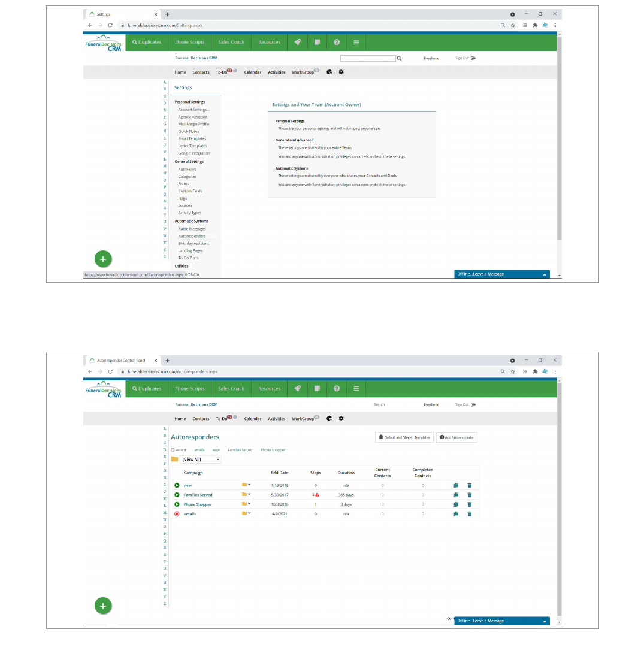Click the clock icon next to Recent
This screenshot has width=644, height=665.
pos(173,450)
